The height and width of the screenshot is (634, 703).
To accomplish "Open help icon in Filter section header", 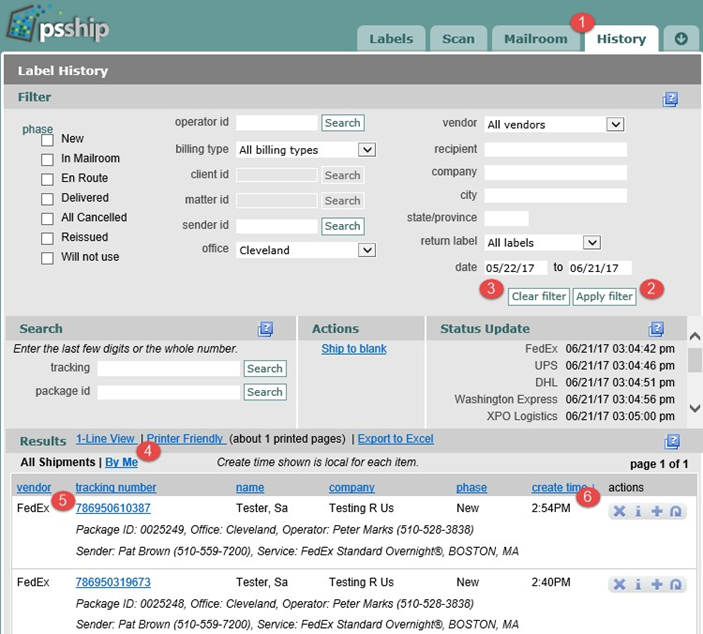I will click(671, 99).
